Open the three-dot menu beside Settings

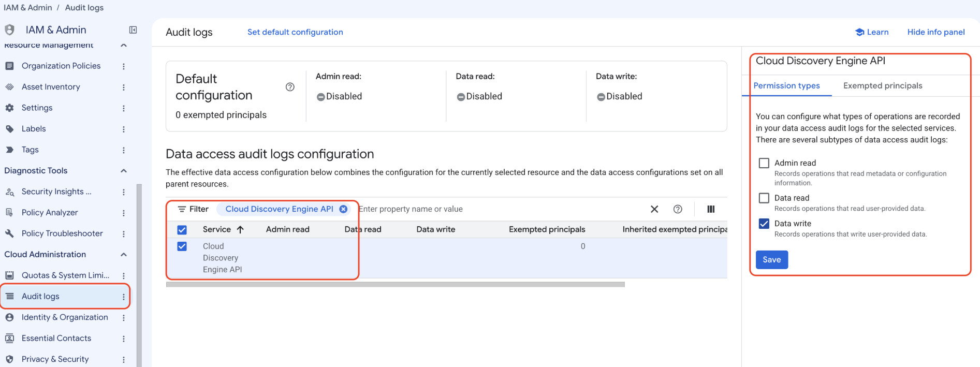click(x=124, y=108)
